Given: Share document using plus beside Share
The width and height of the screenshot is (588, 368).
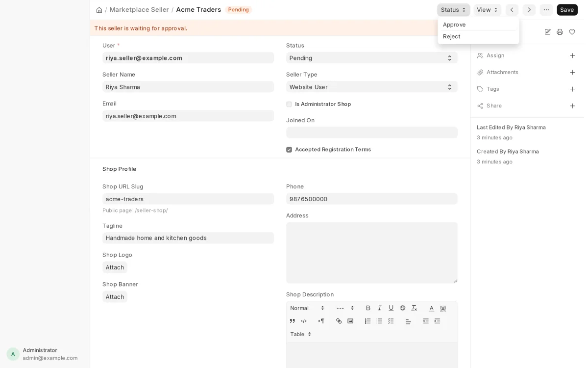Looking at the screenshot, I should click(572, 105).
